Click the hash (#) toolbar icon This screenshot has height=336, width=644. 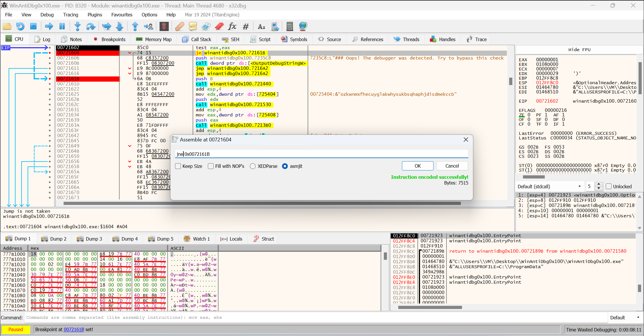(246, 26)
